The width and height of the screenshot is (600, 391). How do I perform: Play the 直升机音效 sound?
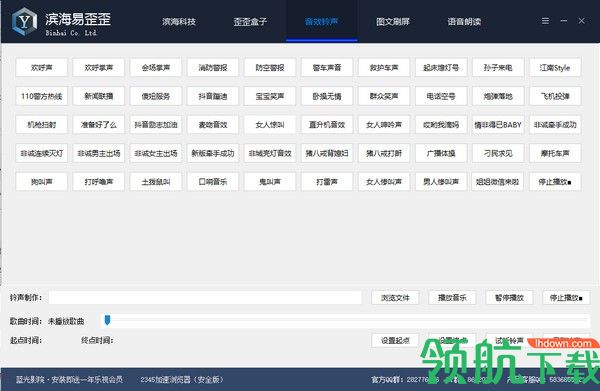tap(327, 125)
